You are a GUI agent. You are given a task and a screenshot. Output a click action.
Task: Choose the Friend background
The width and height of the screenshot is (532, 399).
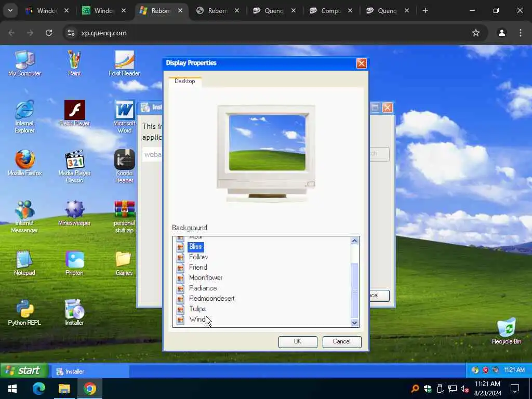pos(198,268)
